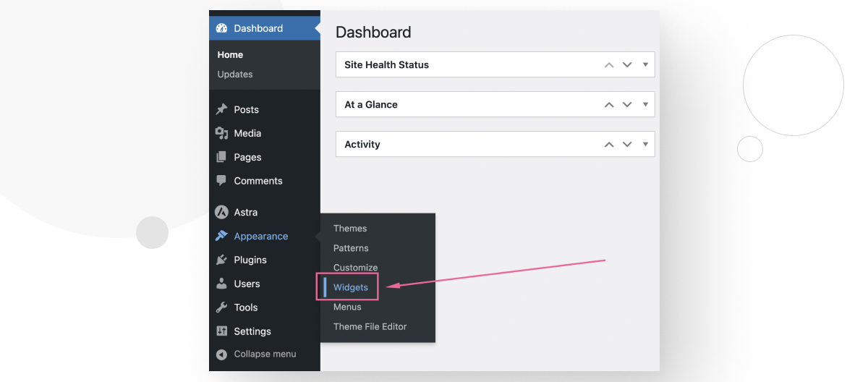Click the Media icon in sidebar
Viewport: 868px width, 382px height.
[222, 134]
